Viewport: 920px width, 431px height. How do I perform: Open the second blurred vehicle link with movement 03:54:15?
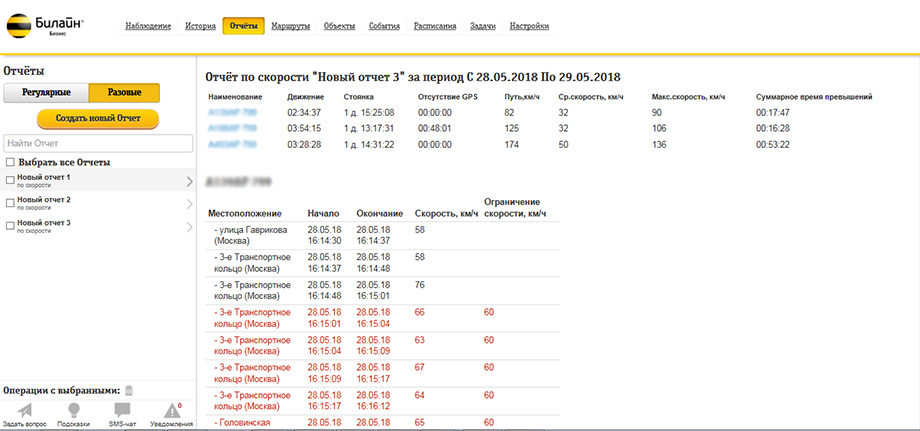(x=232, y=128)
